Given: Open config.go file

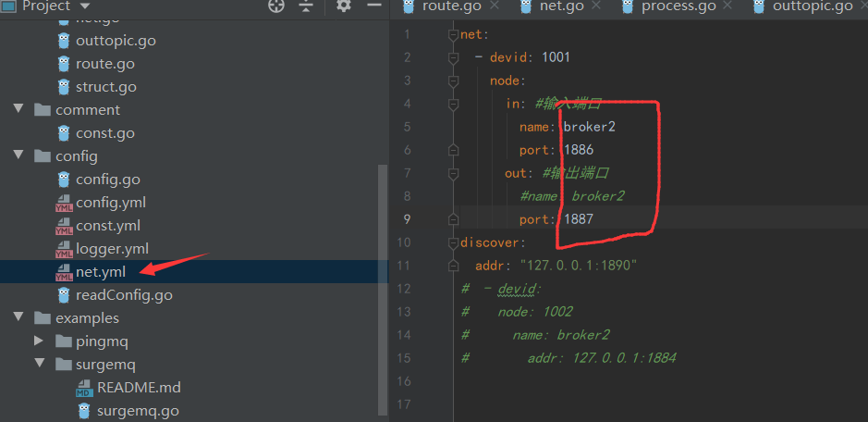Looking at the screenshot, I should (x=108, y=180).
